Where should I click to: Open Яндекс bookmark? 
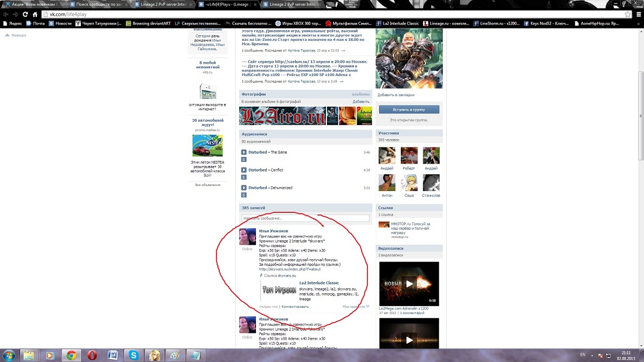click(x=12, y=23)
